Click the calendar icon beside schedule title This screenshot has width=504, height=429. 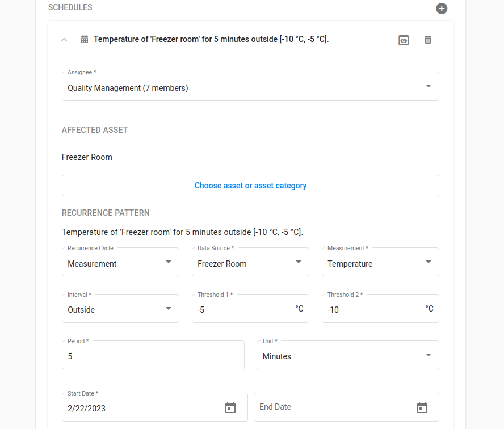(85, 40)
